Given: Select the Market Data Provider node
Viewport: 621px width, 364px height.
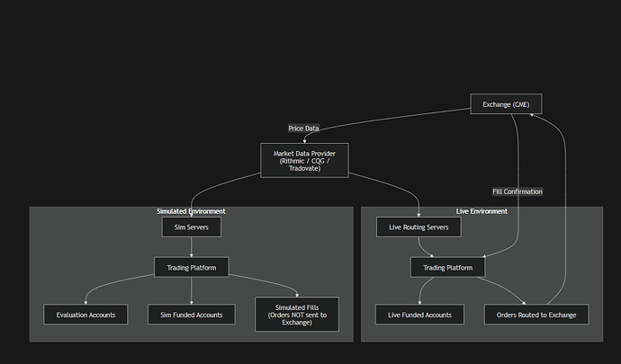Looking at the screenshot, I should (303, 161).
